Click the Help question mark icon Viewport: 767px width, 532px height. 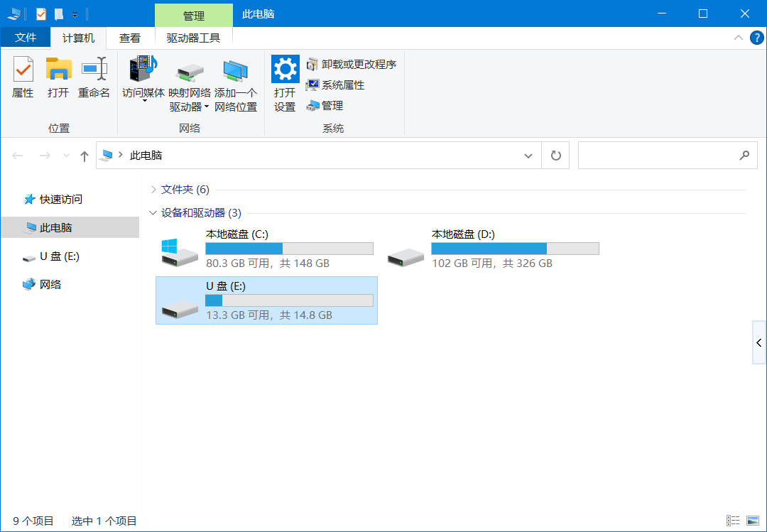coord(757,38)
